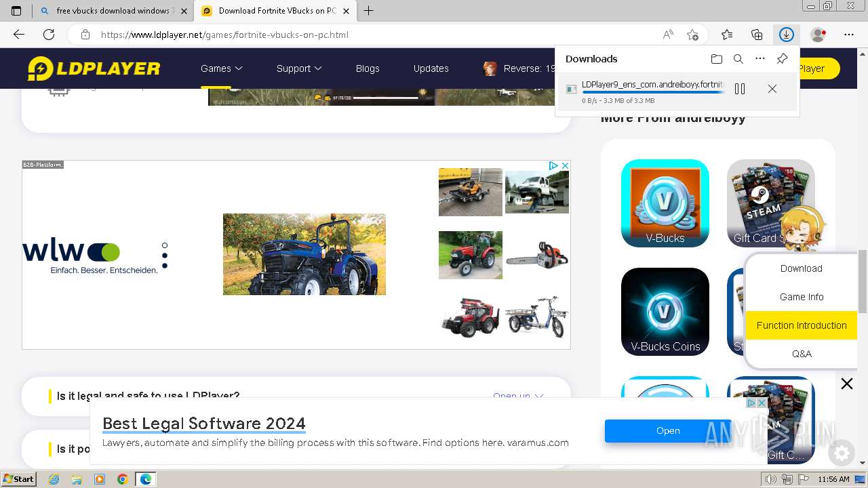Viewport: 868px width, 488px height.
Task: Open File Explorer from taskbar
Action: coord(77,479)
